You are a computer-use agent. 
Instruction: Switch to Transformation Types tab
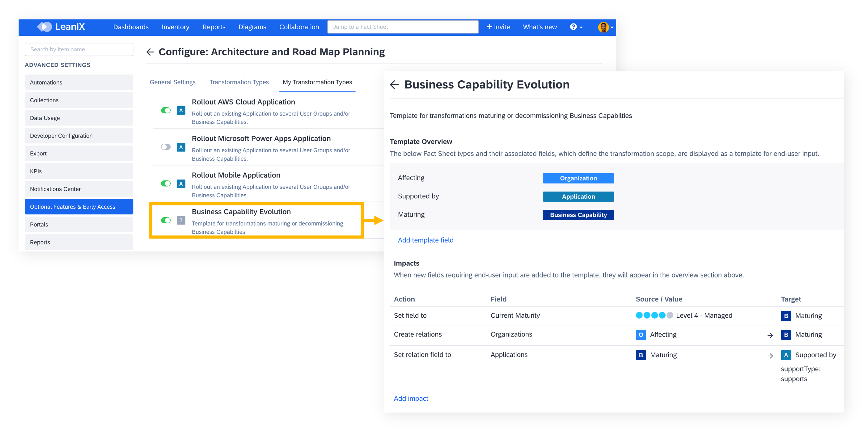[239, 82]
